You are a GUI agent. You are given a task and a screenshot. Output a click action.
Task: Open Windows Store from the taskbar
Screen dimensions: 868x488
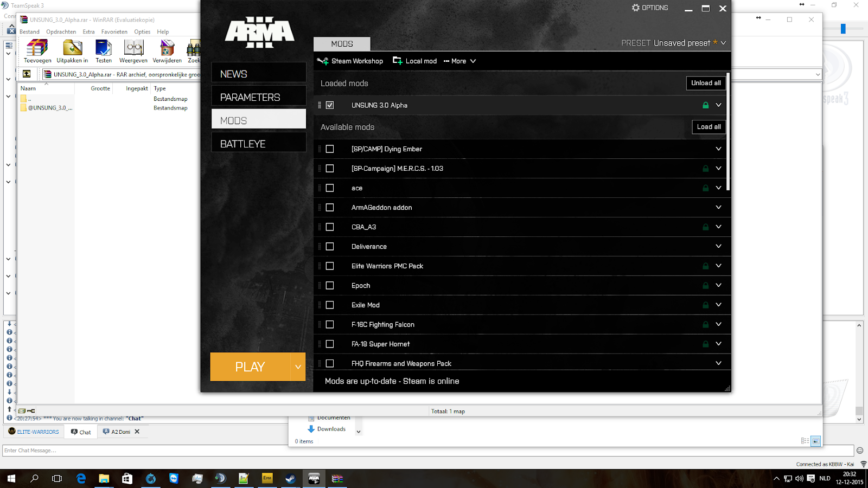[x=127, y=478]
